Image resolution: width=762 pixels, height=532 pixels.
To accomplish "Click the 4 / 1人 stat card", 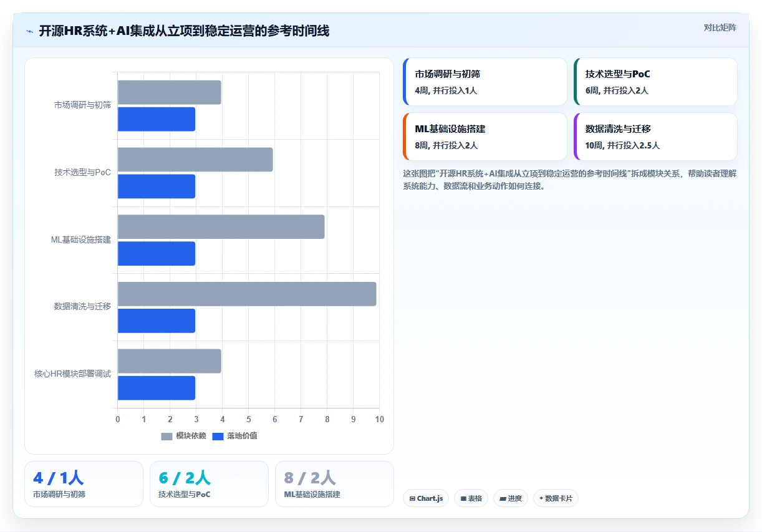I will pyautogui.click(x=84, y=484).
